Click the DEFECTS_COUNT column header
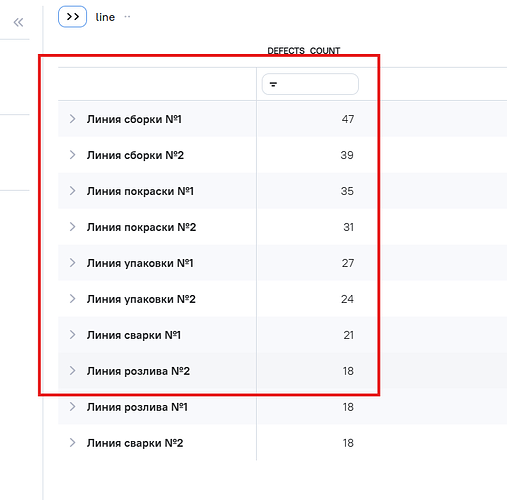The image size is (507, 500). point(304,51)
